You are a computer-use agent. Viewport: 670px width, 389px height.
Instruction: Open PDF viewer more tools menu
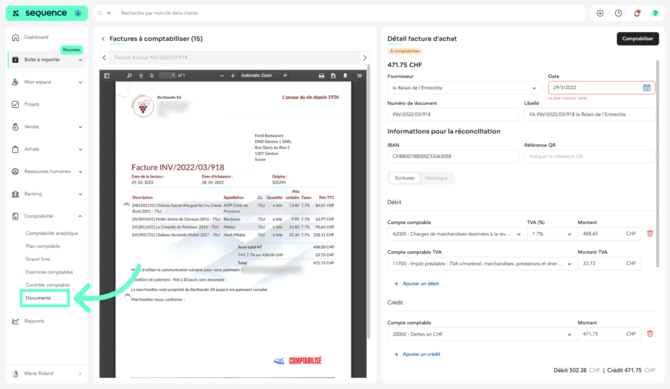coord(359,76)
